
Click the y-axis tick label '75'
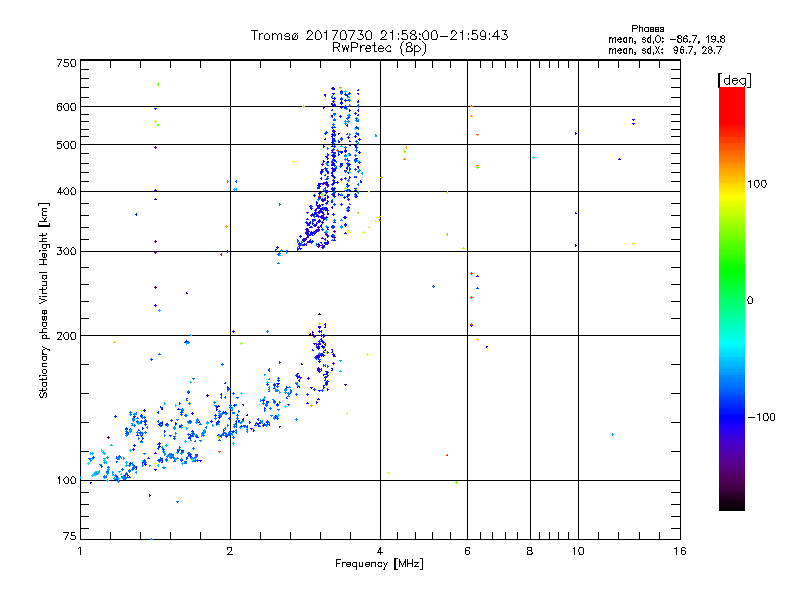pyautogui.click(x=70, y=536)
